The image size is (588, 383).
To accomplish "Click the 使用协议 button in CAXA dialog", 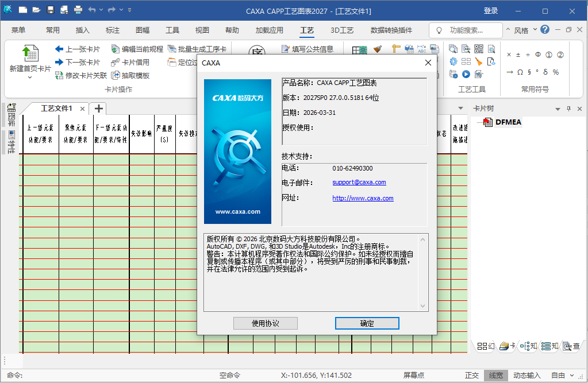I will 266,323.
